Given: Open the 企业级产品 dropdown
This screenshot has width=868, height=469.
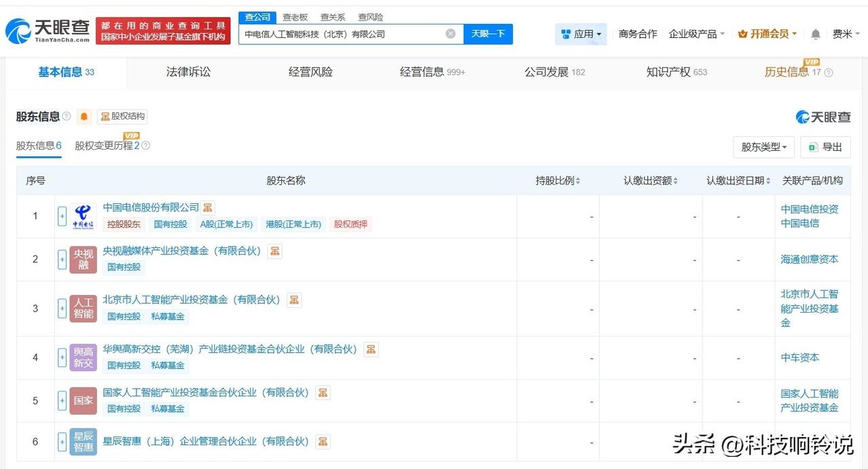Looking at the screenshot, I should click(697, 34).
